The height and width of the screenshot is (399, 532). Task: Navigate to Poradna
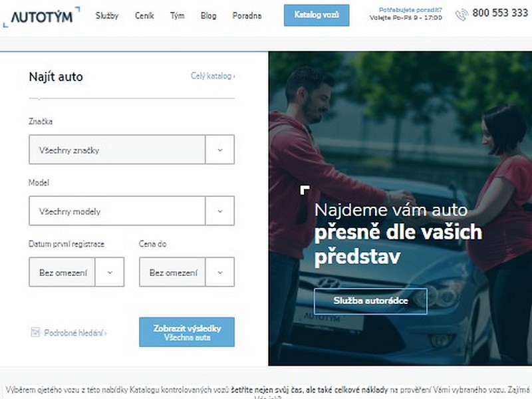pos(247,15)
